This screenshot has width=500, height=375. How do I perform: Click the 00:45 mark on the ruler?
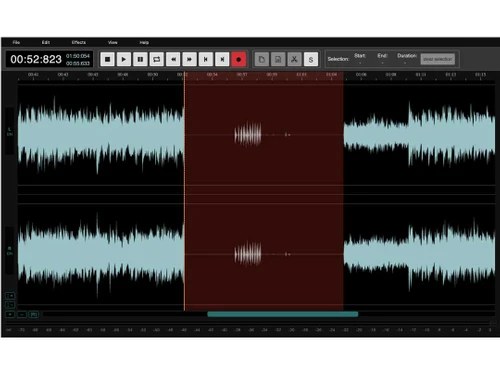[x=93, y=75]
